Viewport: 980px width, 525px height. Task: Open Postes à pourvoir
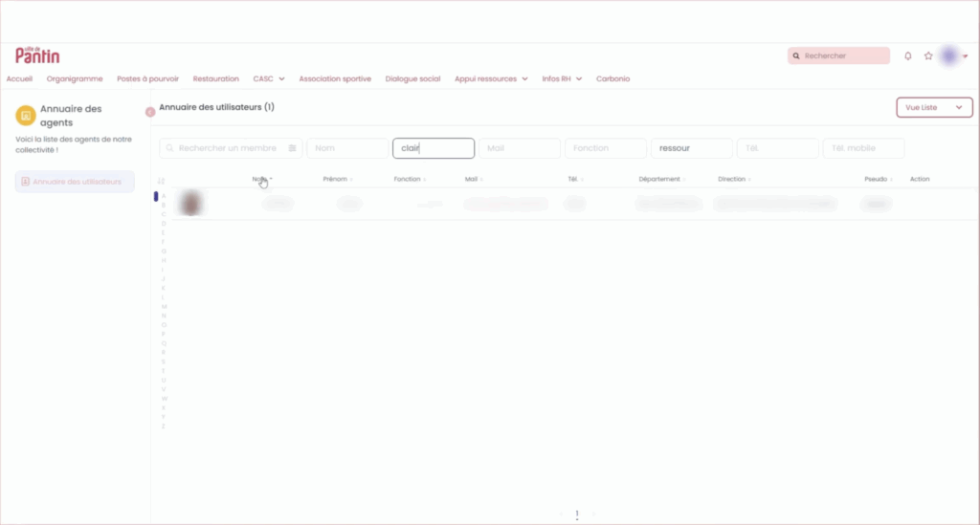[147, 78]
